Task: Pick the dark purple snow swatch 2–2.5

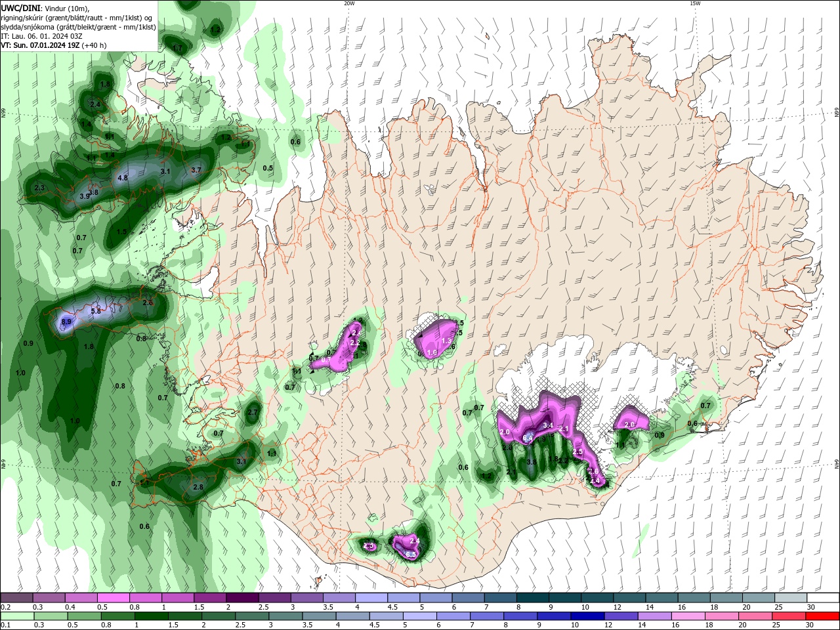Action: coord(242,597)
